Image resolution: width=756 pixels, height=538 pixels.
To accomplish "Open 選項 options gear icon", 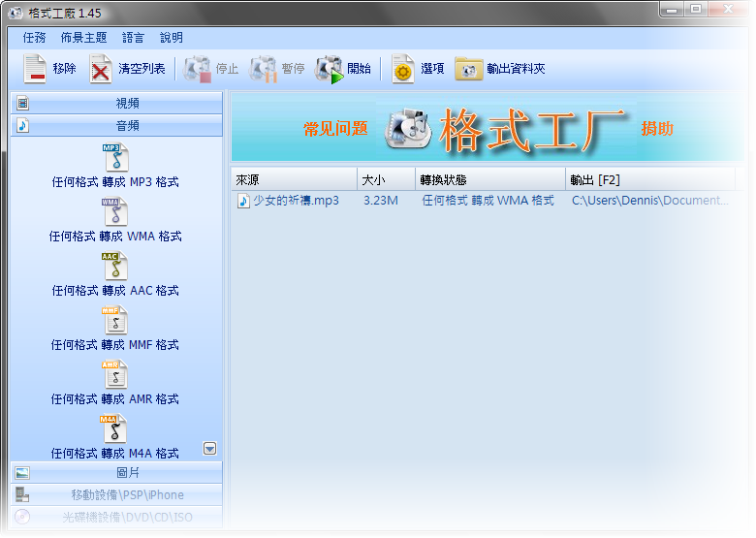I will [402, 69].
